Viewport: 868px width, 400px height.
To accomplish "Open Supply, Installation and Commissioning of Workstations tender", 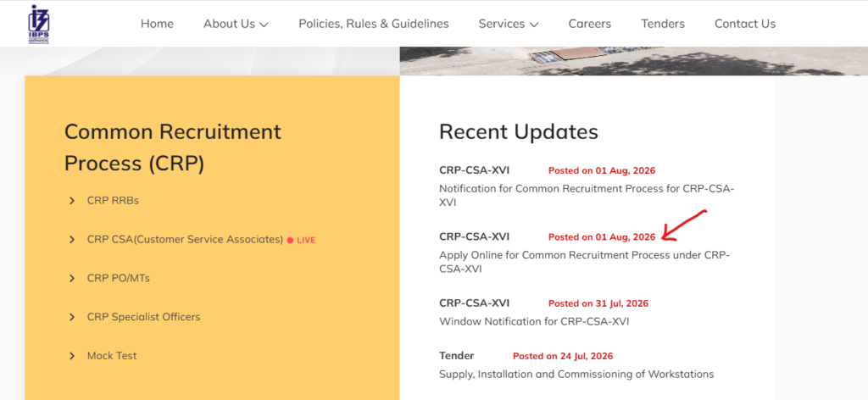I will (x=576, y=374).
